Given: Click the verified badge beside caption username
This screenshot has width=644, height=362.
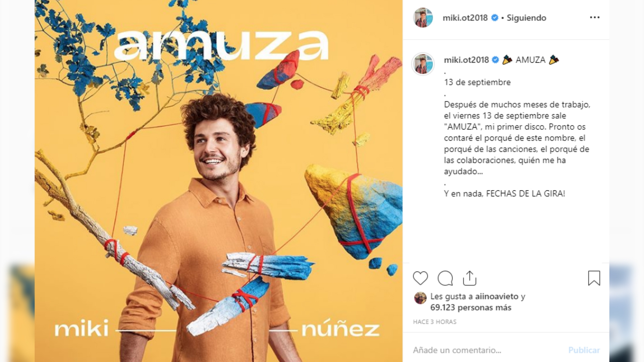Looking at the screenshot, I should point(495,60).
